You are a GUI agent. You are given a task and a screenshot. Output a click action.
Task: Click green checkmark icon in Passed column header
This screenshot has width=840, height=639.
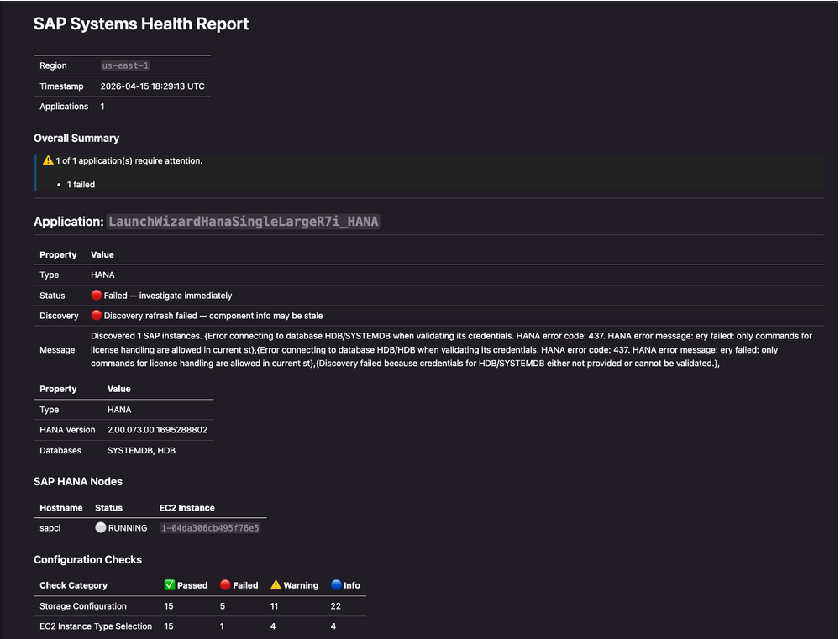[x=170, y=585]
